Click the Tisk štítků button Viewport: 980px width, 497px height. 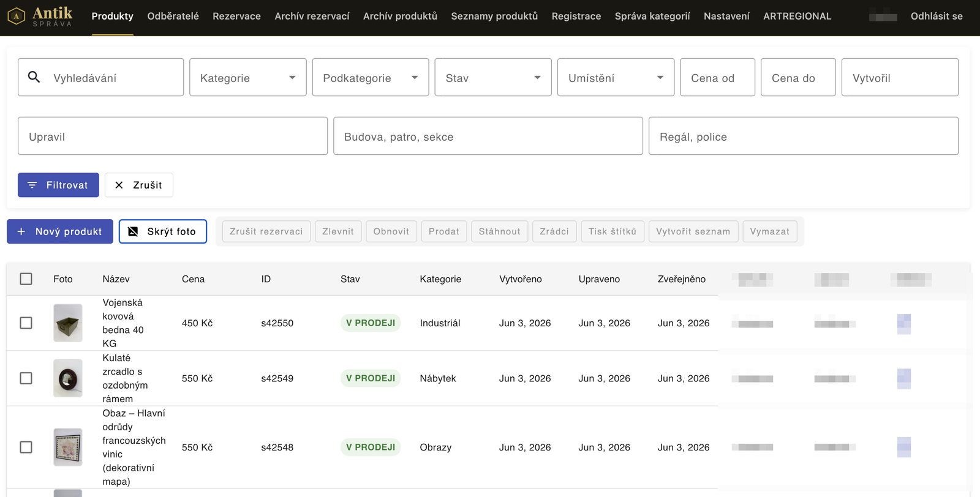point(612,231)
